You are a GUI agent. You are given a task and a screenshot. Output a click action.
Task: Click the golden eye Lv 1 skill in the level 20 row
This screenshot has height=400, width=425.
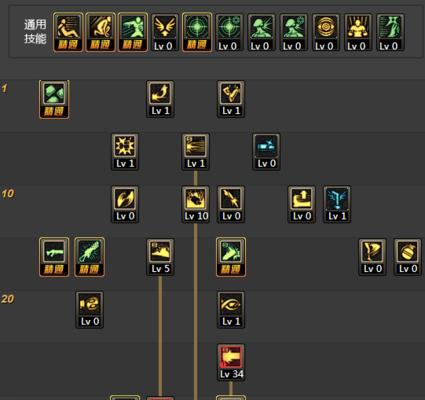click(231, 310)
